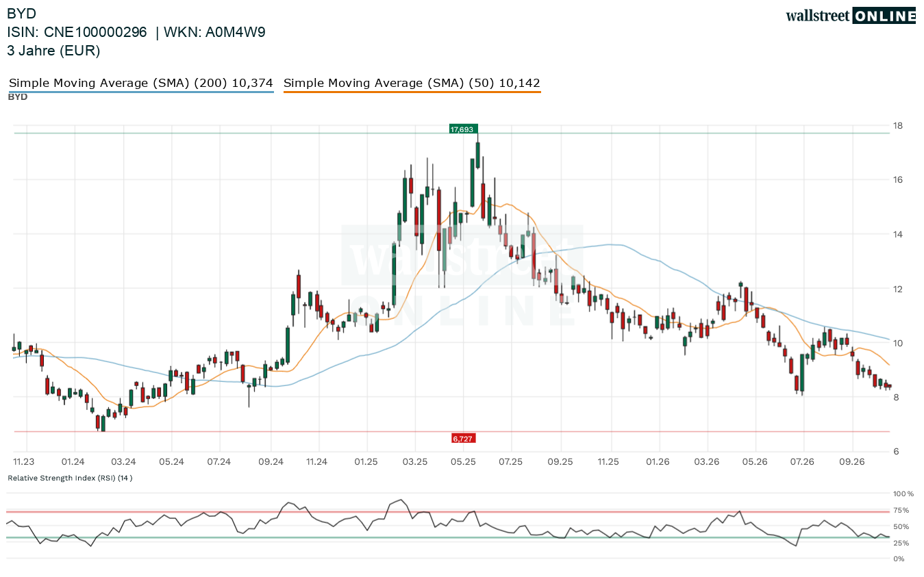Click the 09.26 date axis label

pyautogui.click(x=851, y=462)
